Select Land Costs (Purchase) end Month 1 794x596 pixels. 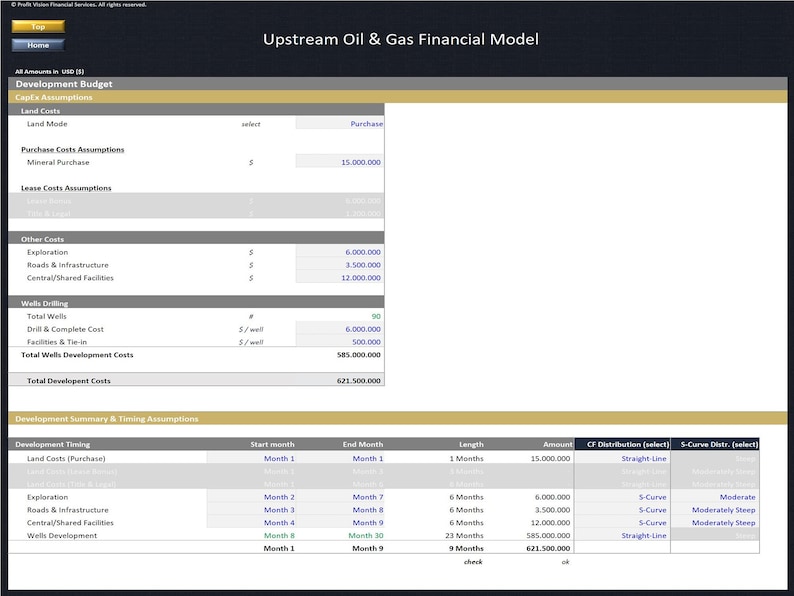[x=340, y=458]
